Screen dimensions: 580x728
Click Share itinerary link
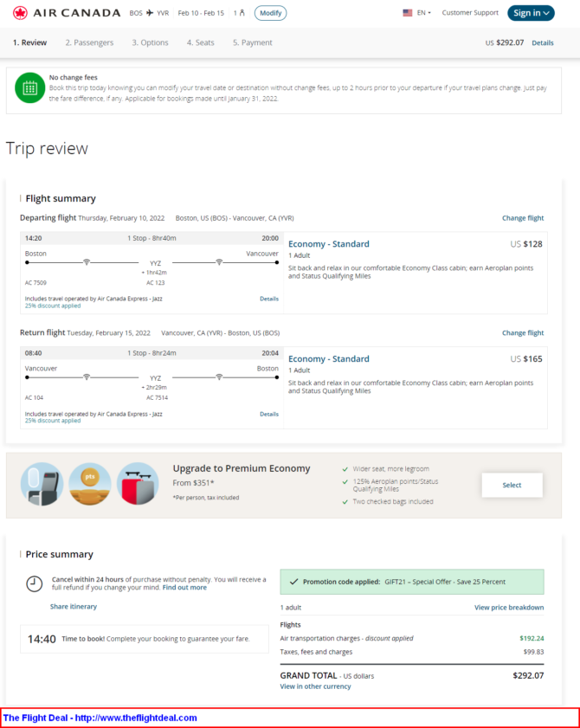tap(74, 607)
